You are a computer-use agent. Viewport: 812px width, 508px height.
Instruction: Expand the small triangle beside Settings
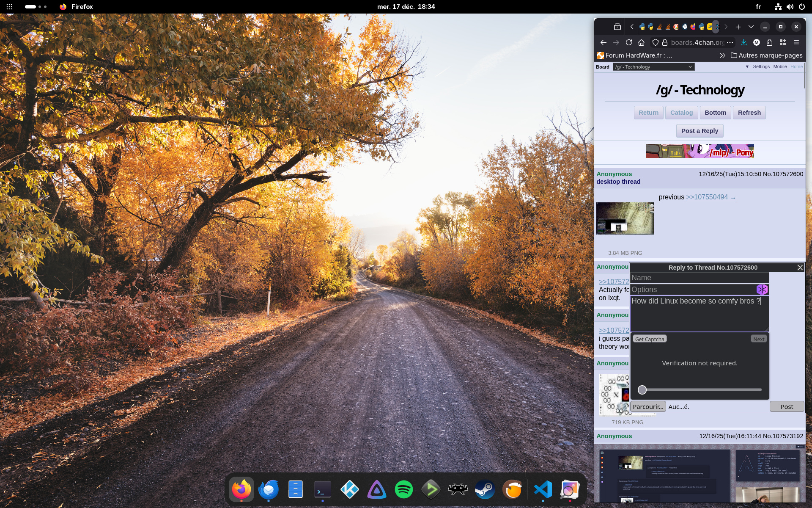[747, 67]
